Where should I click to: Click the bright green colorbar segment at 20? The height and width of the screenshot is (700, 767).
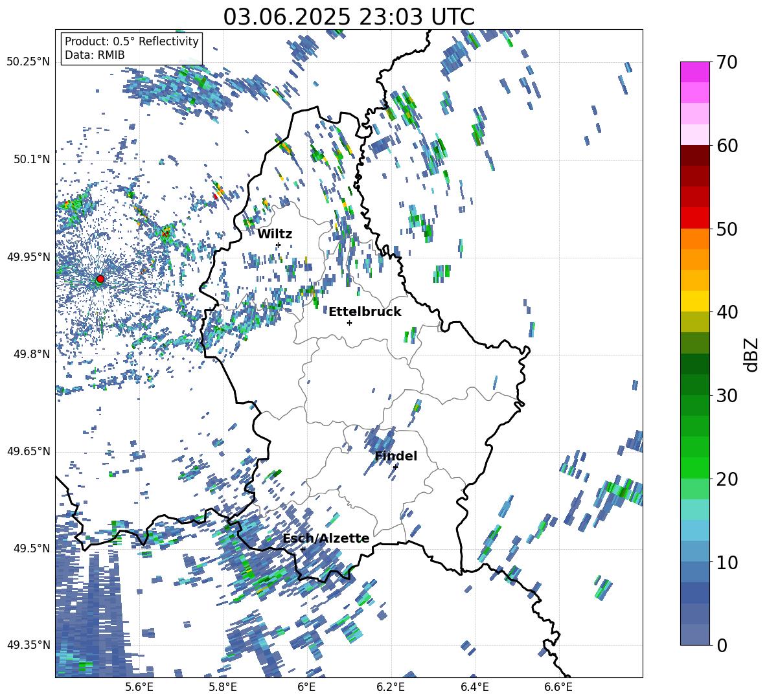[695, 468]
